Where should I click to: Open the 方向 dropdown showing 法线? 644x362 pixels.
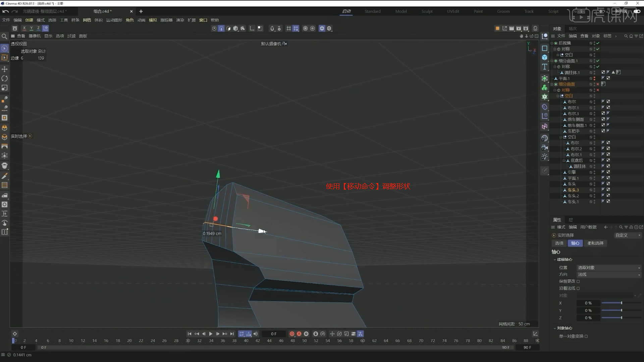pyautogui.click(x=609, y=275)
